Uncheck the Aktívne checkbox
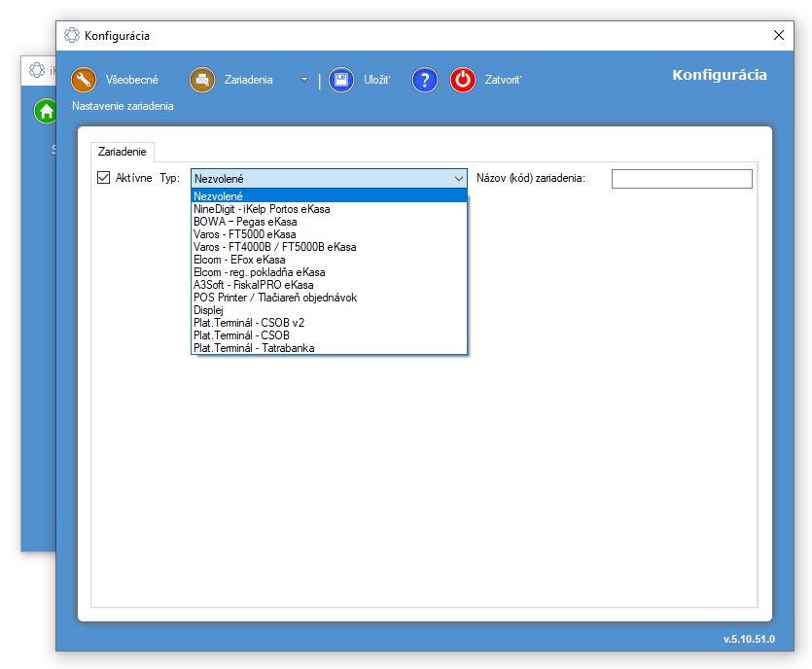 [x=104, y=179]
